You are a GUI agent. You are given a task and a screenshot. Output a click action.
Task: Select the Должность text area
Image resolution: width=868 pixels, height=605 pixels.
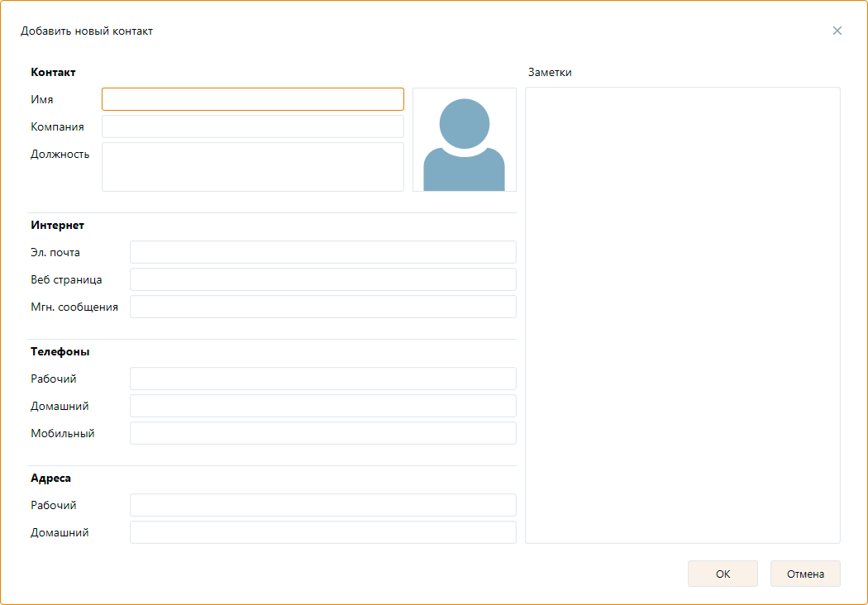pyautogui.click(x=253, y=167)
